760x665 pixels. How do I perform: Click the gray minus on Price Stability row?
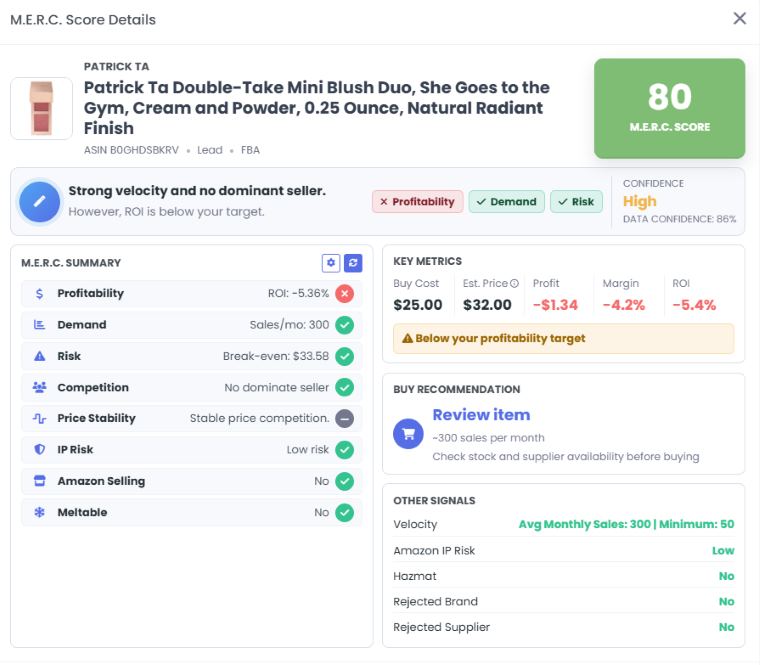344,418
